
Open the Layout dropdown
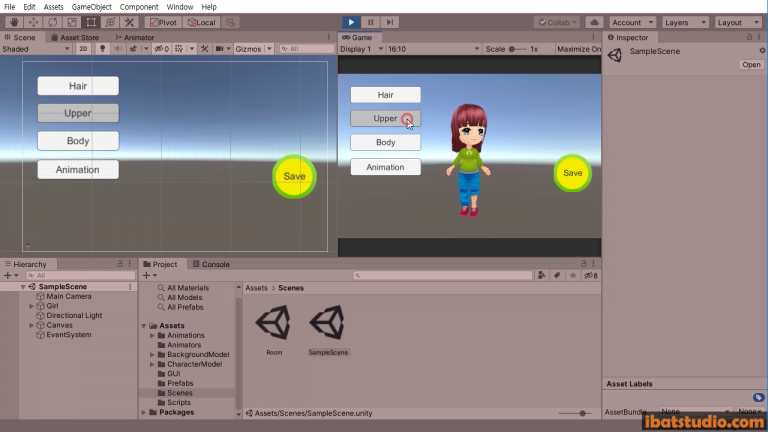737,22
